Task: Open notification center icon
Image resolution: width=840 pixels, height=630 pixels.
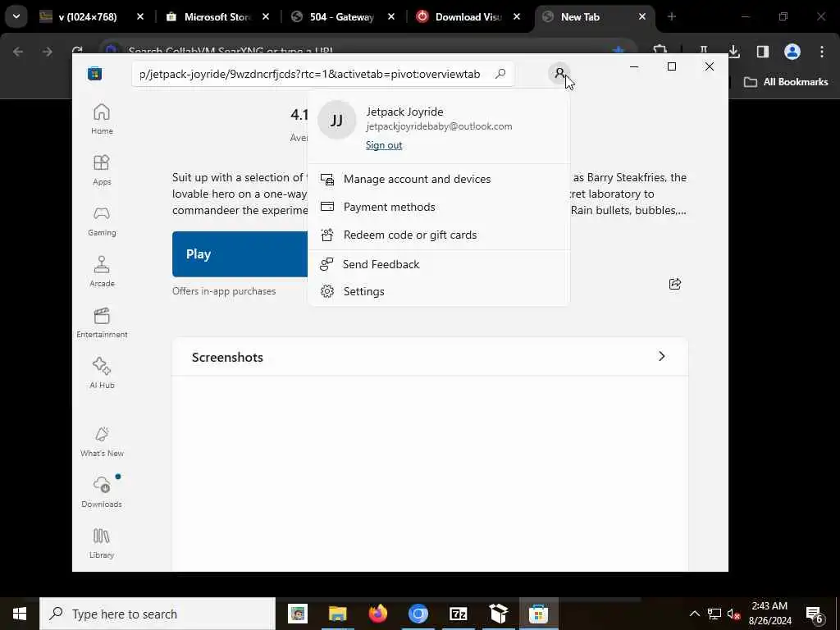Action: click(815, 614)
